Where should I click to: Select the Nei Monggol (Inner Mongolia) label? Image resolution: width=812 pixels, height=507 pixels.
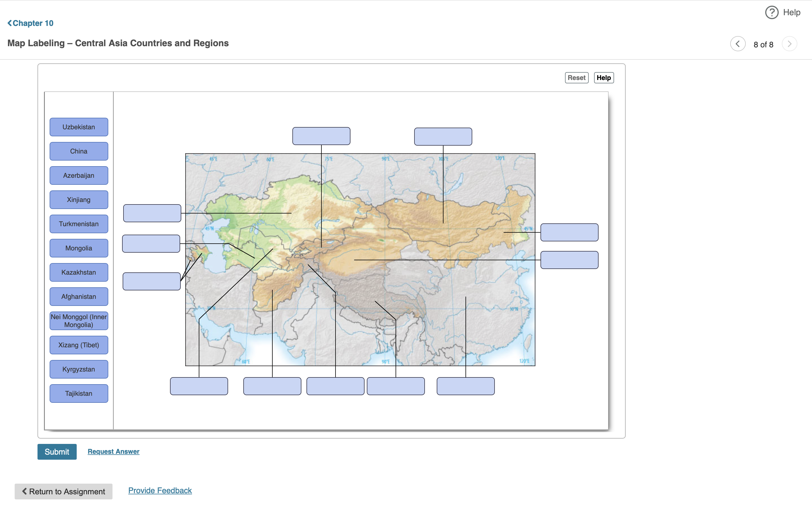tap(79, 321)
